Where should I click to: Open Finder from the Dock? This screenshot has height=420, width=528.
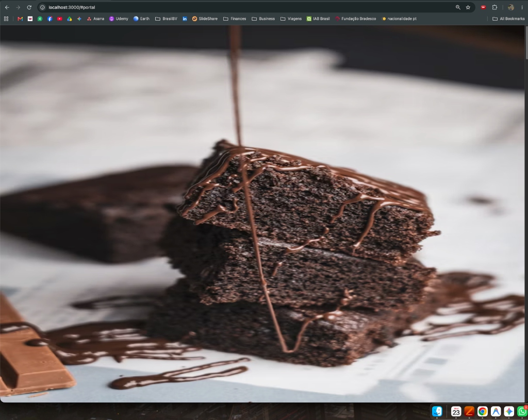(437, 411)
